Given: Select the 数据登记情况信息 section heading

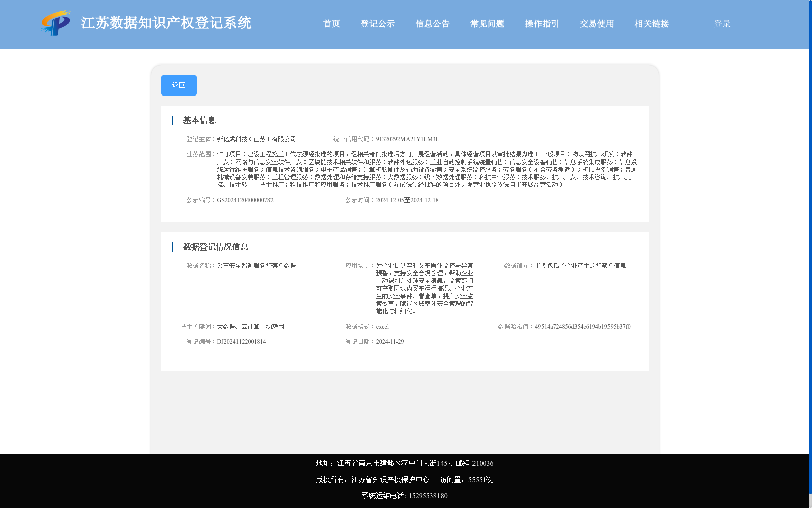Looking at the screenshot, I should 216,247.
